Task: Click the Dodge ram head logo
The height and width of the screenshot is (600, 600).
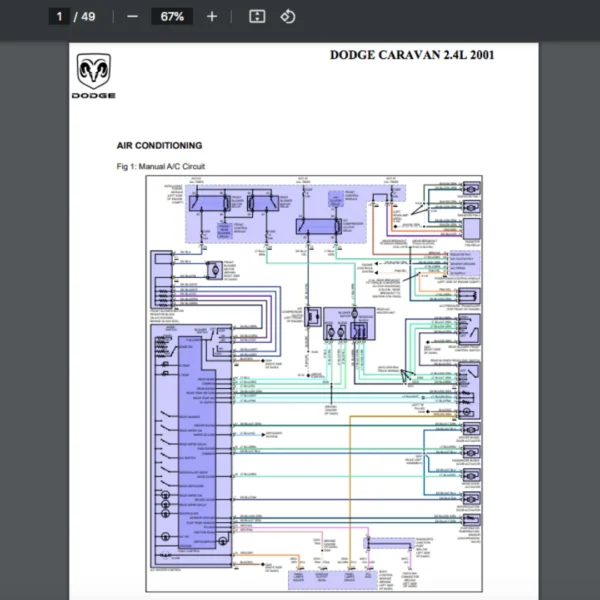Action: point(93,71)
